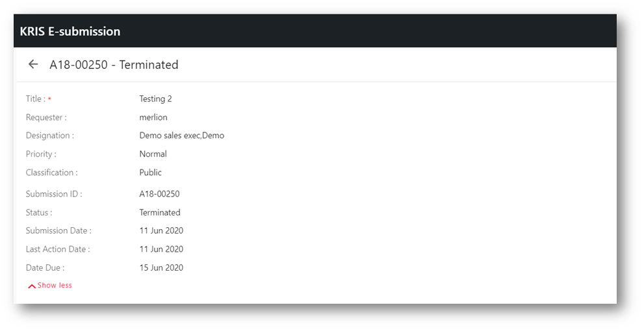644x331 pixels.
Task: Click the Submission Date value 11 Jun 2020
Action: tap(161, 230)
